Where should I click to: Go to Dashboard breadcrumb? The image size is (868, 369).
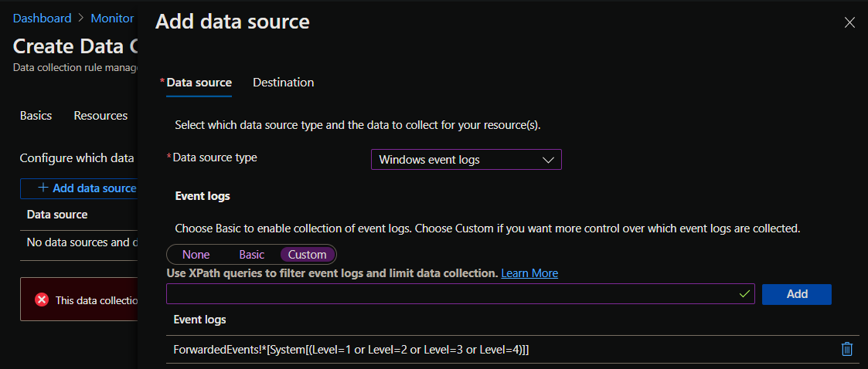42,19
